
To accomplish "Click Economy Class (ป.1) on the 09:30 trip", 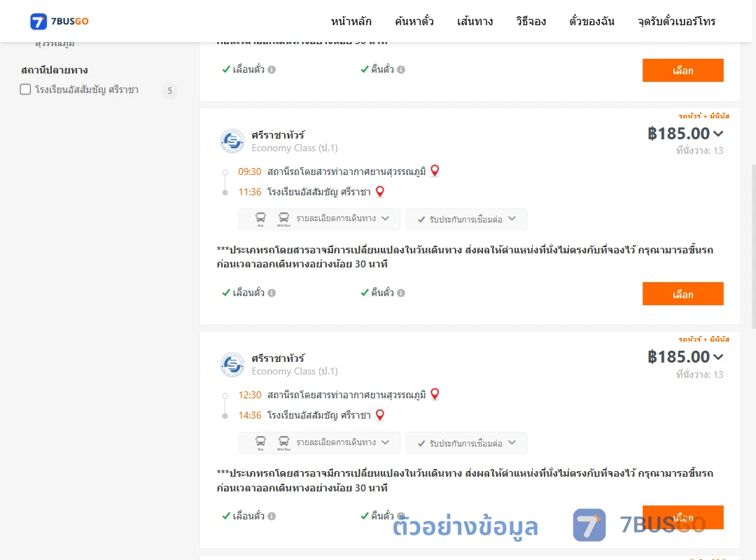I will (x=295, y=148).
